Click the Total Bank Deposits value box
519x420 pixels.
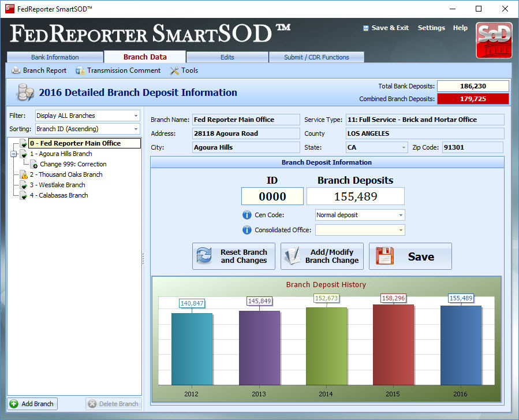473,86
